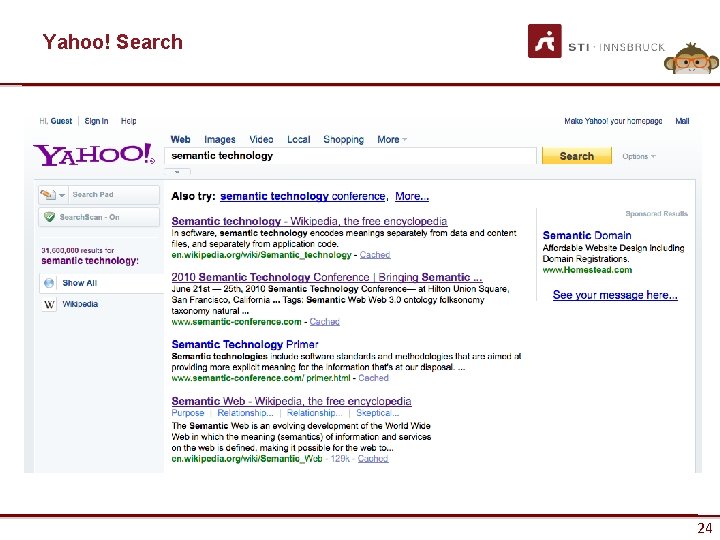Switch to the Web search tab

coord(180,140)
